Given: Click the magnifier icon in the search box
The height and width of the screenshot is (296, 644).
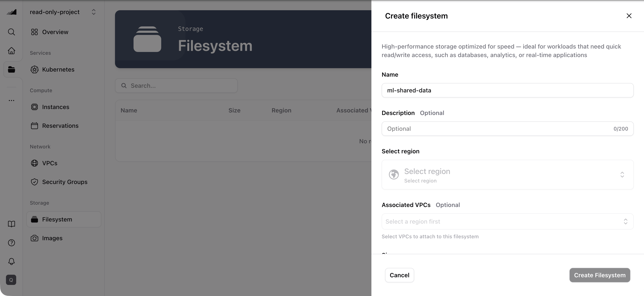Looking at the screenshot, I should (124, 86).
